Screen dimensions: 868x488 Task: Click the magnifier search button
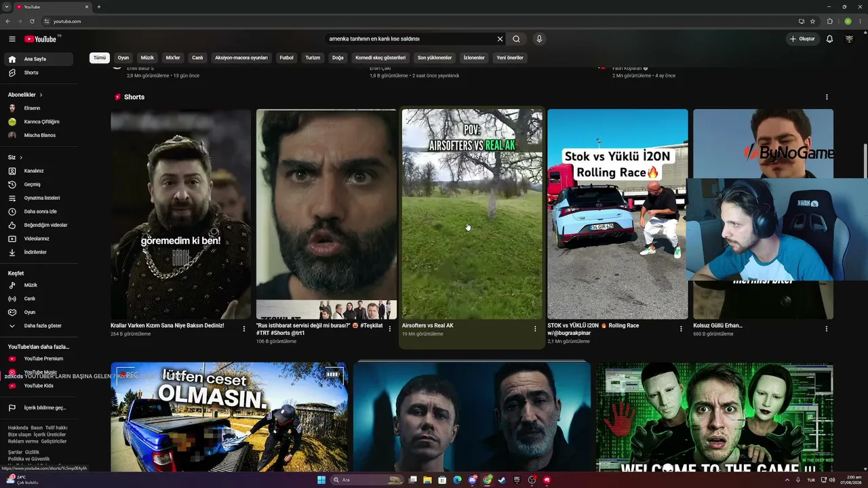coord(516,39)
